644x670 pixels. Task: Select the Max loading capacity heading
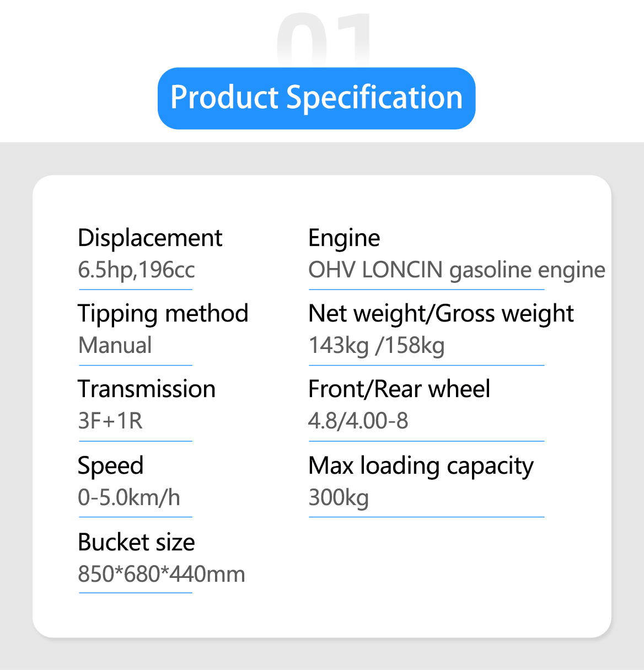pyautogui.click(x=421, y=467)
